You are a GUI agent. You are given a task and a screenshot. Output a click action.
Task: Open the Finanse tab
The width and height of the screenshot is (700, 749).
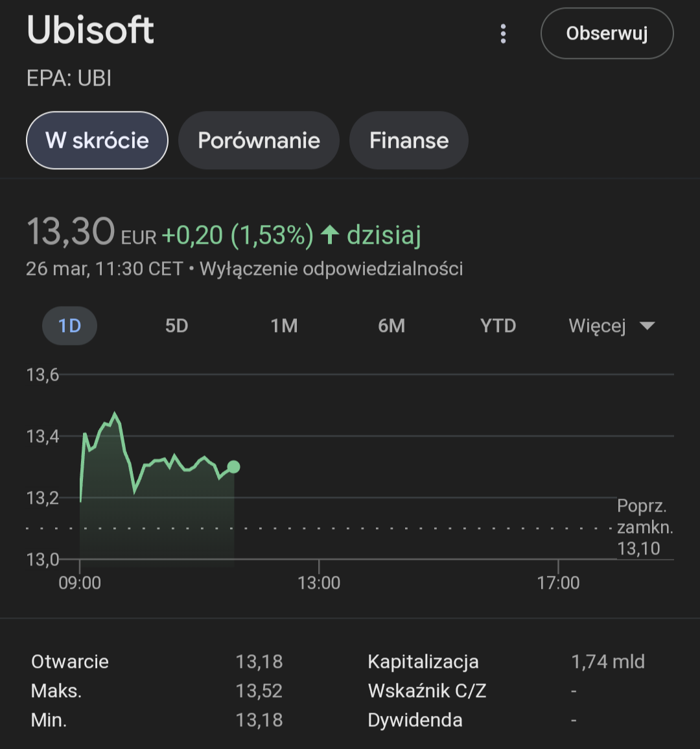pyautogui.click(x=408, y=140)
